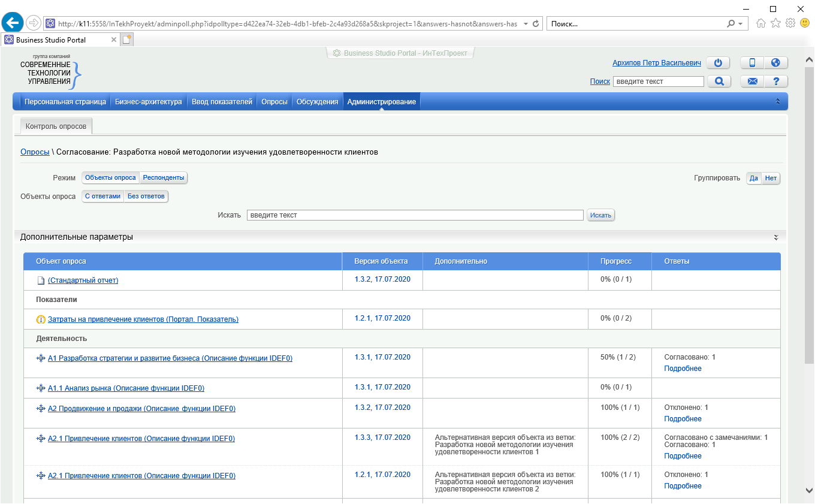Image resolution: width=815 pixels, height=504 pixels.
Task: Click the browser back arrow button
Action: 13,23
